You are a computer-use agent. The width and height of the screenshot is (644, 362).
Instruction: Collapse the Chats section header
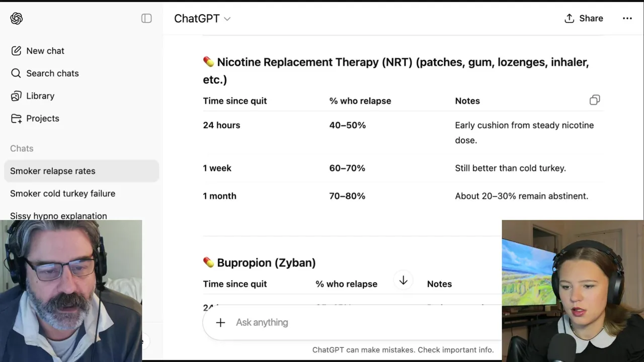point(22,149)
